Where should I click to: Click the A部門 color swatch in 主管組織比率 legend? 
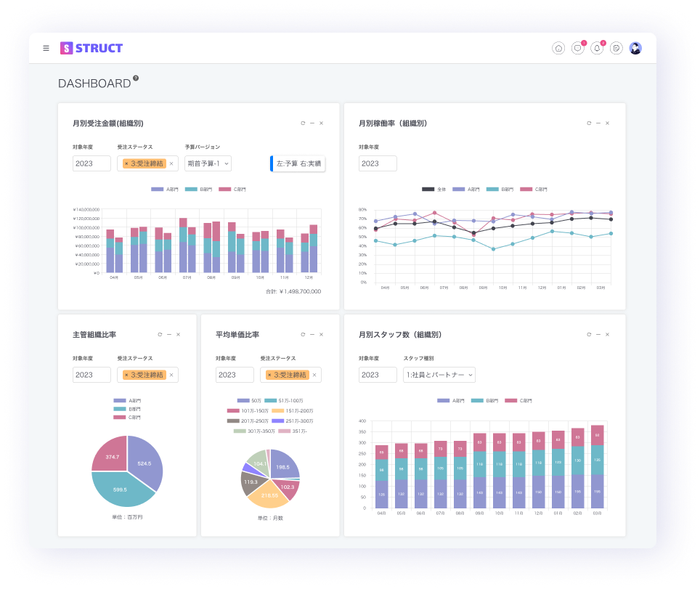(x=120, y=400)
